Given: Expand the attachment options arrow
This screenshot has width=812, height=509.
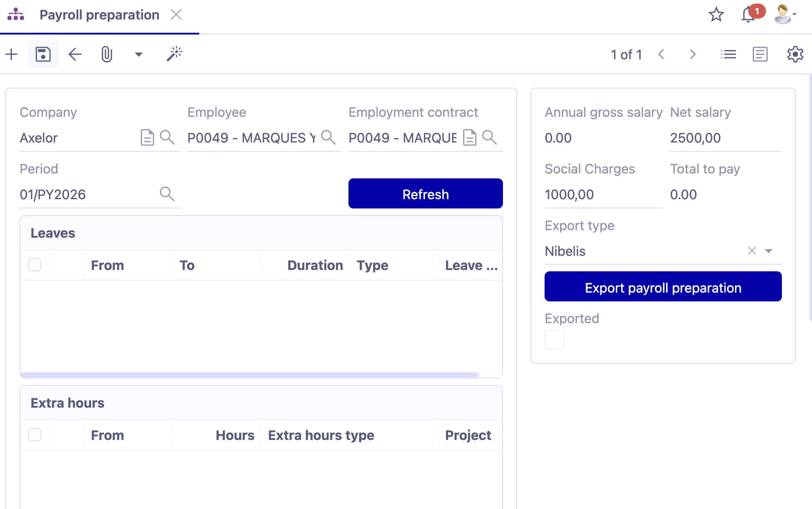Looking at the screenshot, I should coord(139,54).
